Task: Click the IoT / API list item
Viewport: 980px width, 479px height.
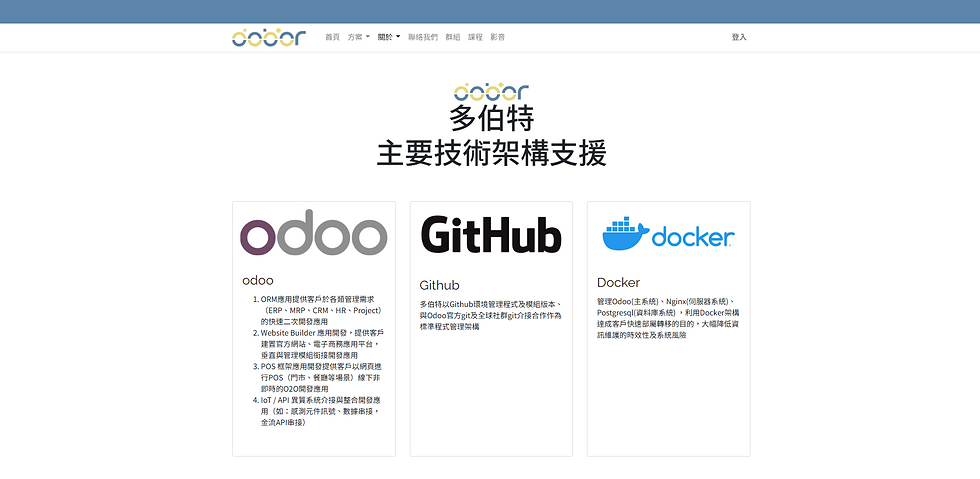Action: [319, 411]
